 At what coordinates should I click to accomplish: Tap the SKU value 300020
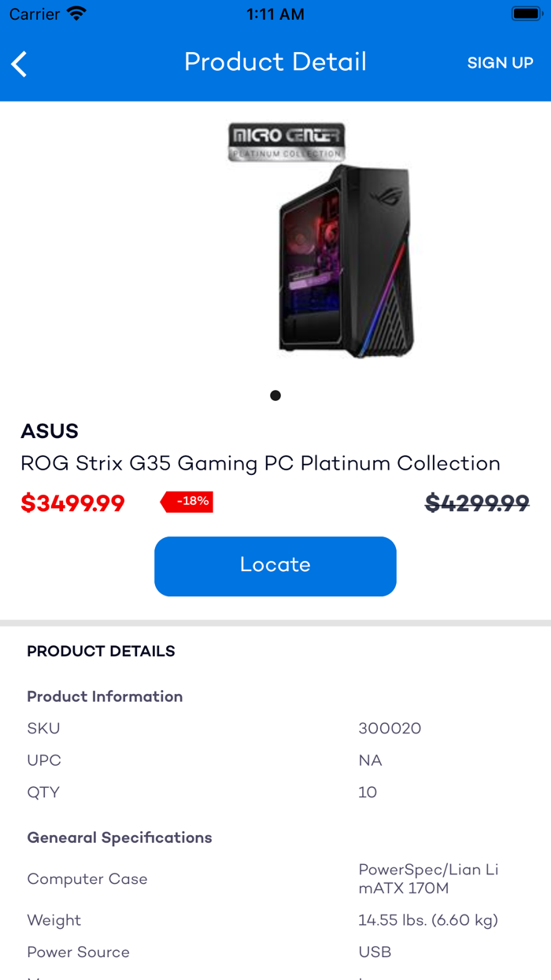click(390, 729)
